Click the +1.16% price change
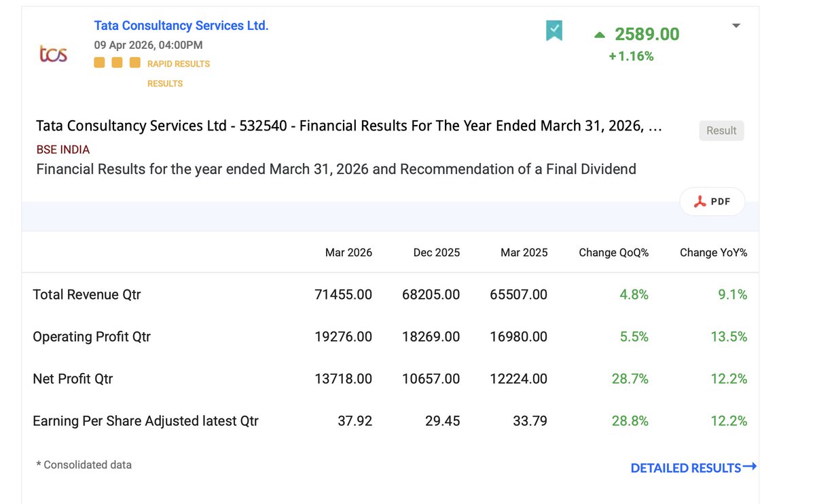The height and width of the screenshot is (504, 815). pyautogui.click(x=631, y=56)
